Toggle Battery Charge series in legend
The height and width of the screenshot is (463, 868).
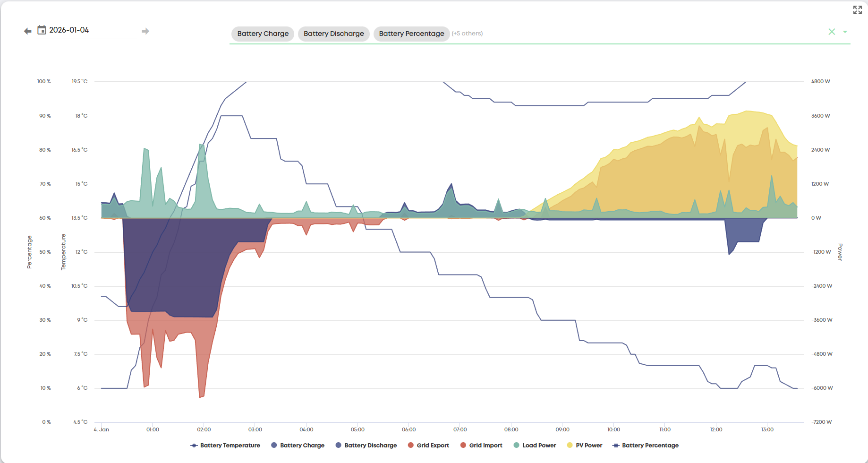298,446
